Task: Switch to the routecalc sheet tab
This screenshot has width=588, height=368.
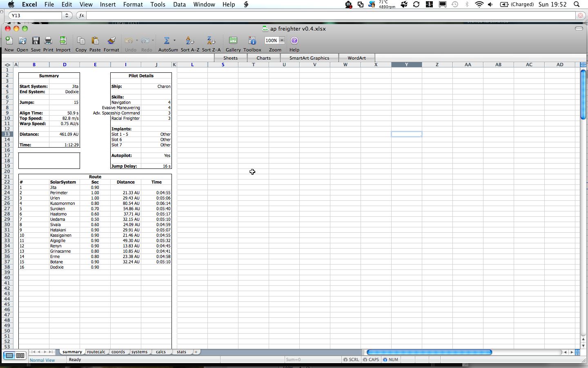Action: click(96, 352)
